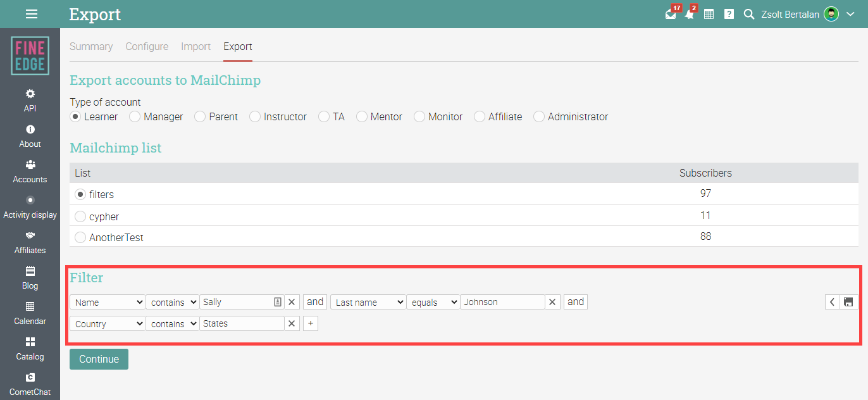The width and height of the screenshot is (868, 400).
Task: Click the contact icon inside Sally field
Action: 277,302
